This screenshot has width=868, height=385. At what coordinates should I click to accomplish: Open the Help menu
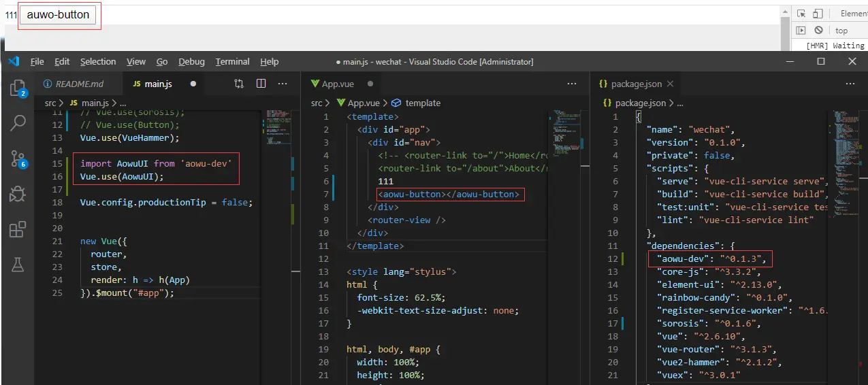pos(270,61)
